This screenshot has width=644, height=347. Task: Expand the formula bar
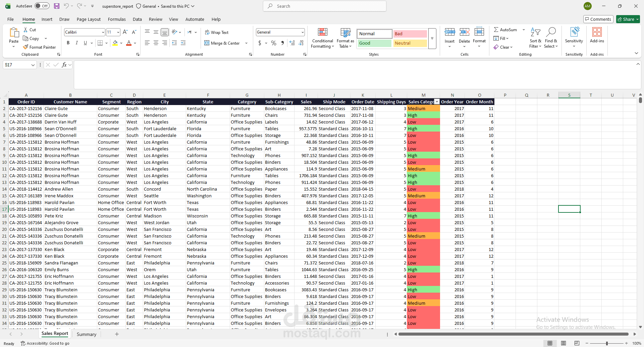pos(638,64)
